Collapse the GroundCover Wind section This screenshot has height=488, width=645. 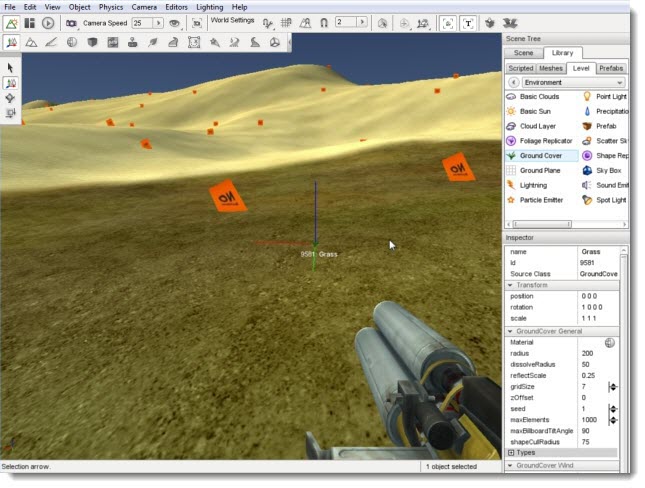coord(562,465)
